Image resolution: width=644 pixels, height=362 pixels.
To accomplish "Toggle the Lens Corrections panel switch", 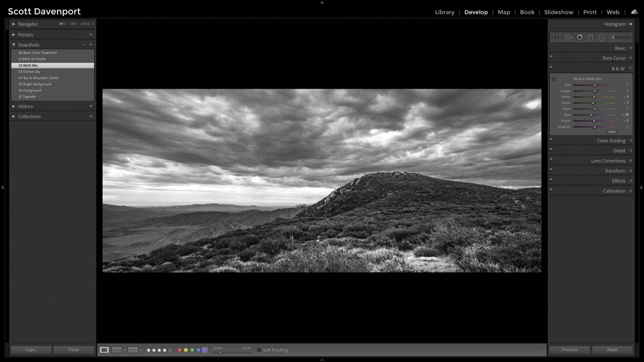I will (x=551, y=159).
